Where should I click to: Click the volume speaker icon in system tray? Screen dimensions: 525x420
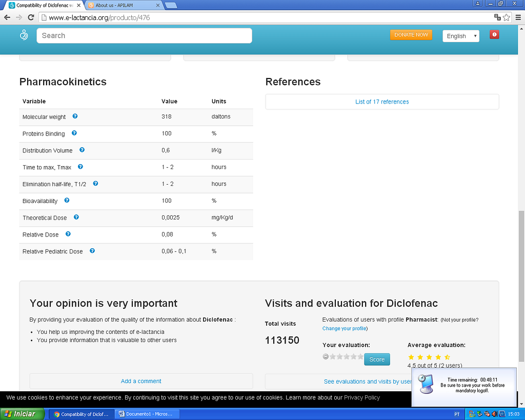click(x=495, y=414)
